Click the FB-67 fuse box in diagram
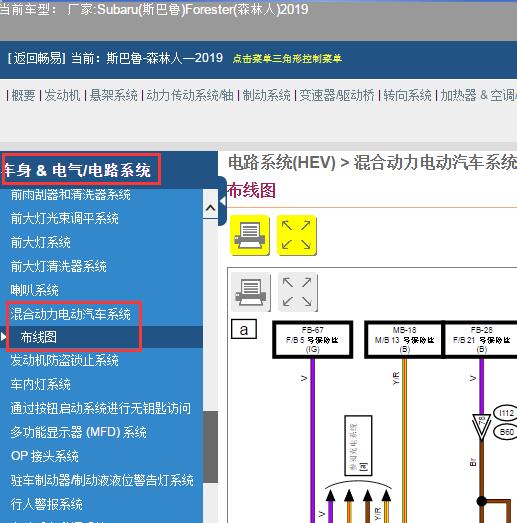Viewport: 517px width, 523px height. (x=313, y=340)
